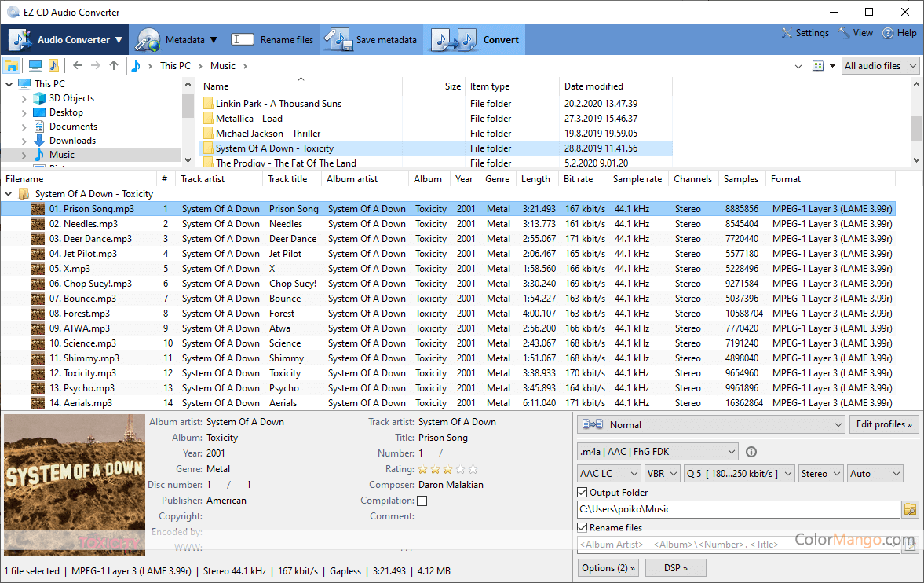
Task: Click the Toxicity album cover thumbnail
Action: pyautogui.click(x=75, y=485)
